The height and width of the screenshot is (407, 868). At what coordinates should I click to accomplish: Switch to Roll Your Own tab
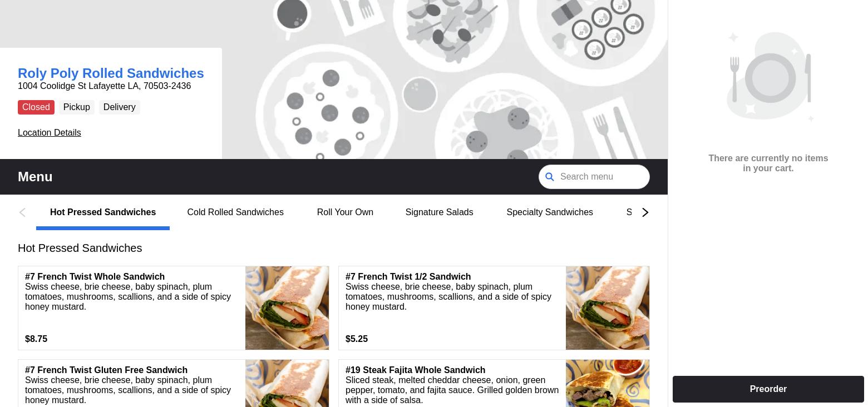click(345, 212)
